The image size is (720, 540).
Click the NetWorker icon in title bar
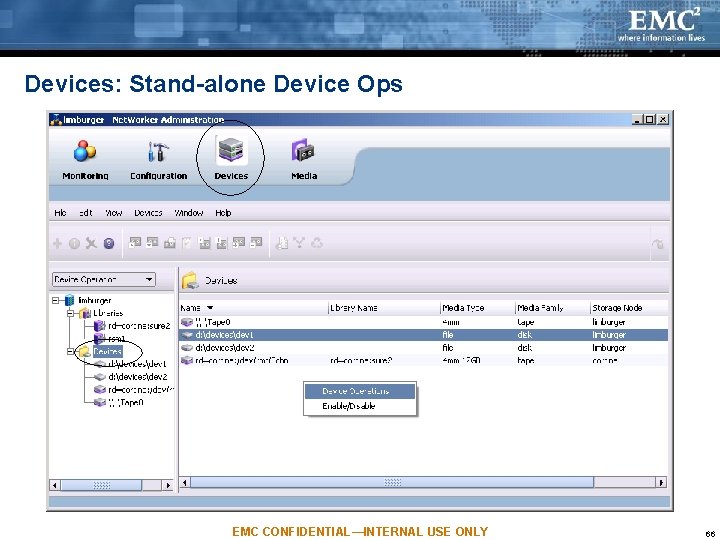(x=56, y=120)
